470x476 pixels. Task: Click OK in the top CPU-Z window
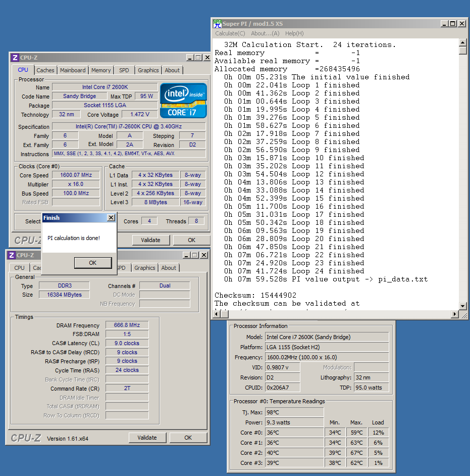(x=191, y=240)
